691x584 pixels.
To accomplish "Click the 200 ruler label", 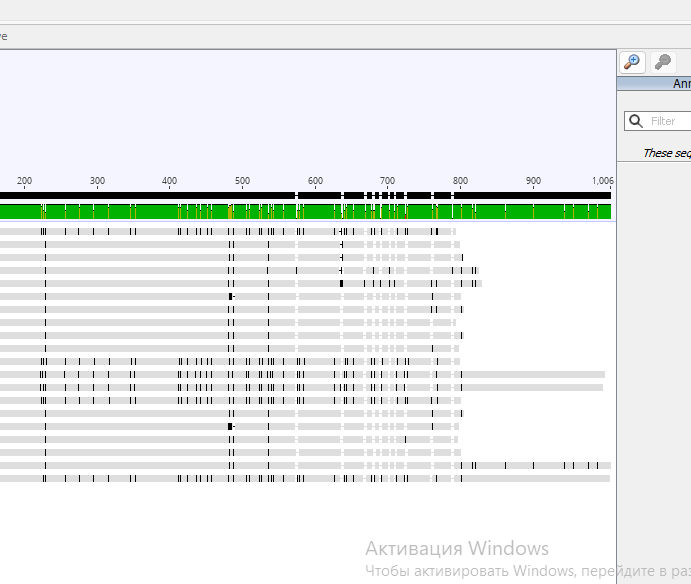I will (x=24, y=181).
